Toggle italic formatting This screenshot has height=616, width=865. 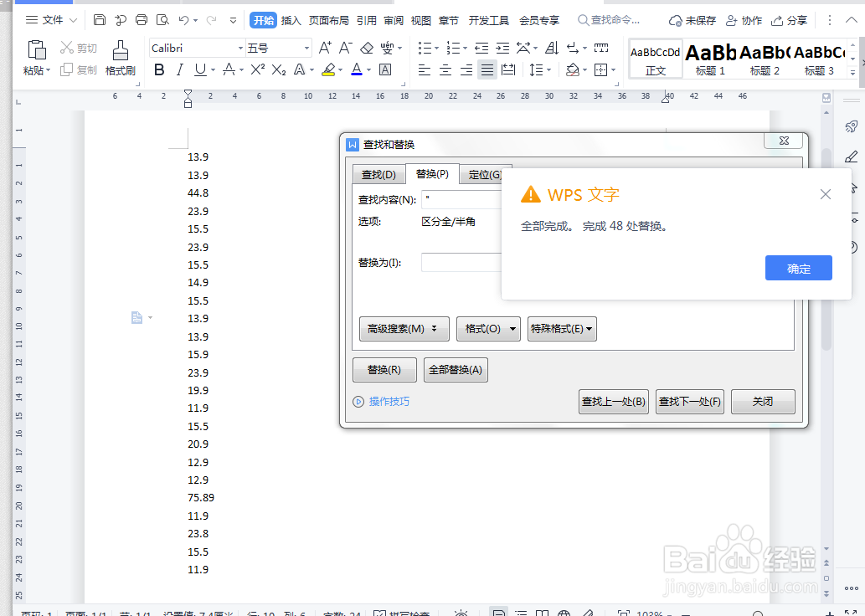coord(179,69)
